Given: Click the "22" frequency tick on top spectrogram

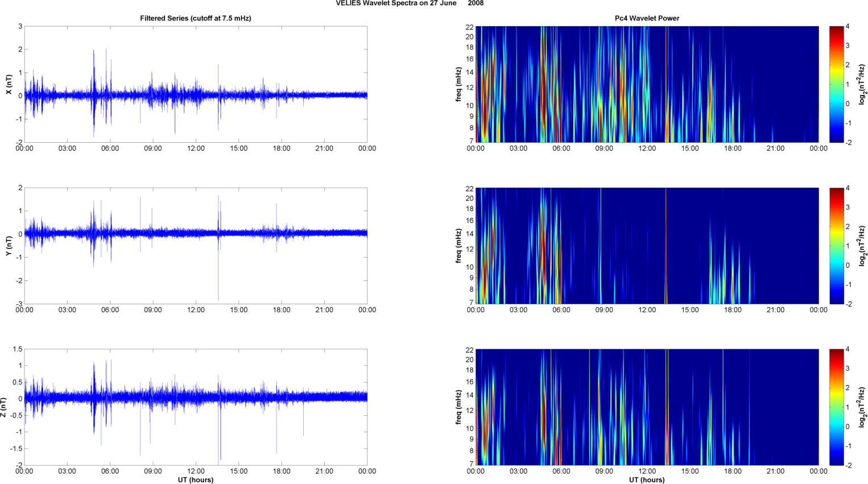Looking at the screenshot, I should click(x=470, y=27).
